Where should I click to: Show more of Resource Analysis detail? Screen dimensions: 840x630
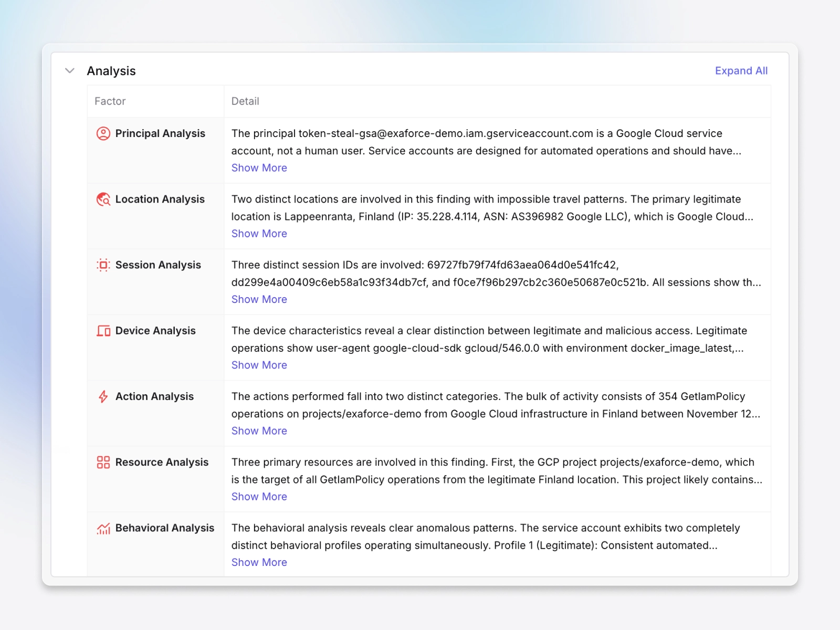259,496
